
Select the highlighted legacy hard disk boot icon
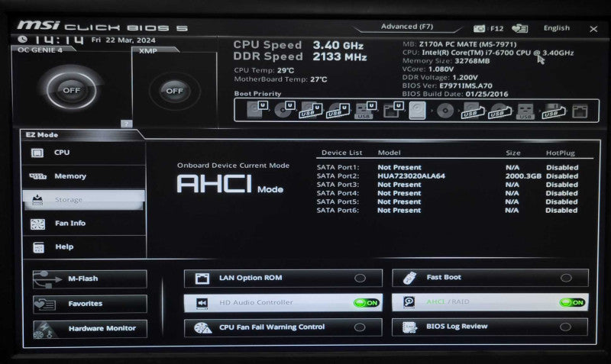[417, 111]
